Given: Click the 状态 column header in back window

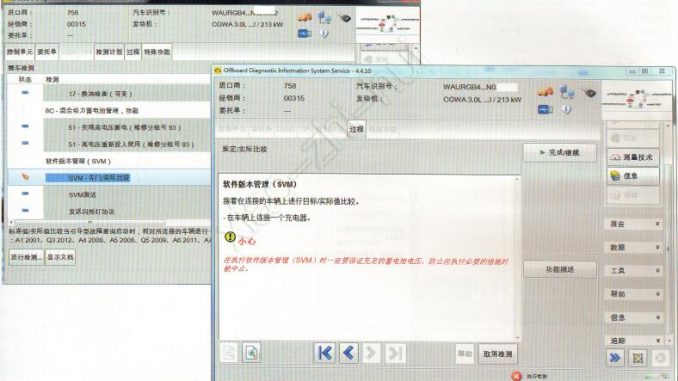Looking at the screenshot, I should coord(25,79).
